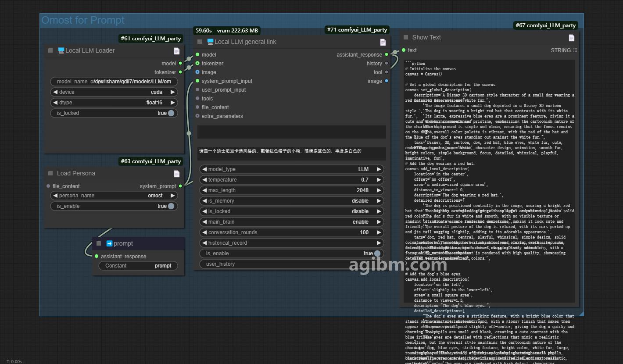Collapse the Show Text node via its square dot

click(x=406, y=37)
